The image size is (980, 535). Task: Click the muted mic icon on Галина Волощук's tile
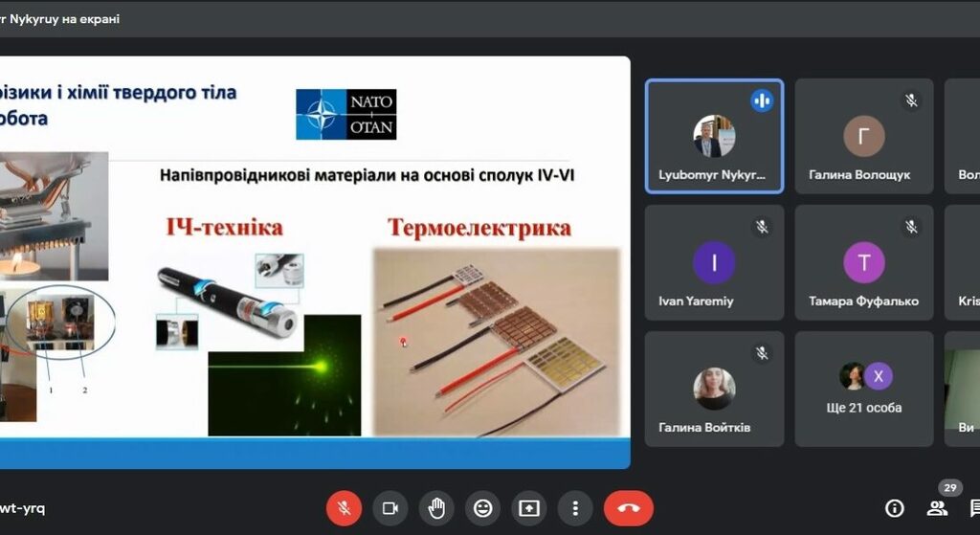click(x=912, y=100)
